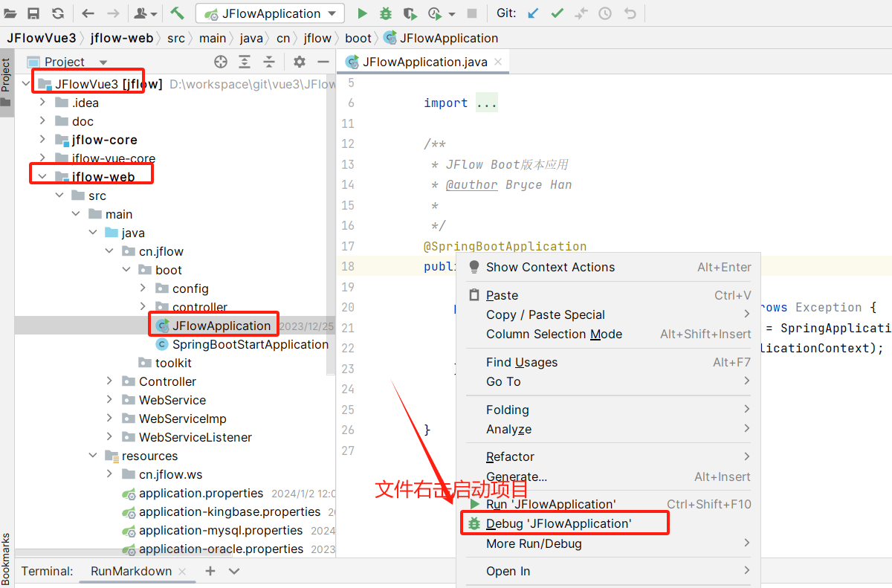Open the Refactor submenu

(x=511, y=456)
